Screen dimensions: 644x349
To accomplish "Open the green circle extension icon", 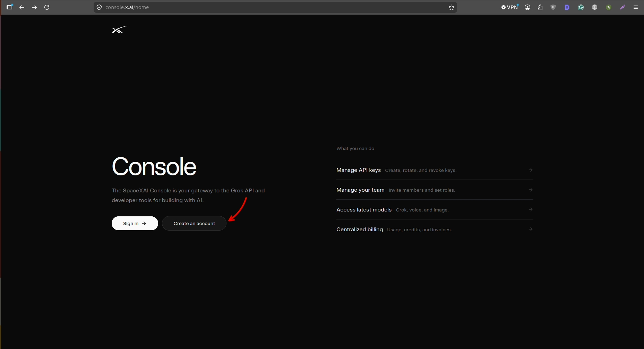I will pos(609,7).
